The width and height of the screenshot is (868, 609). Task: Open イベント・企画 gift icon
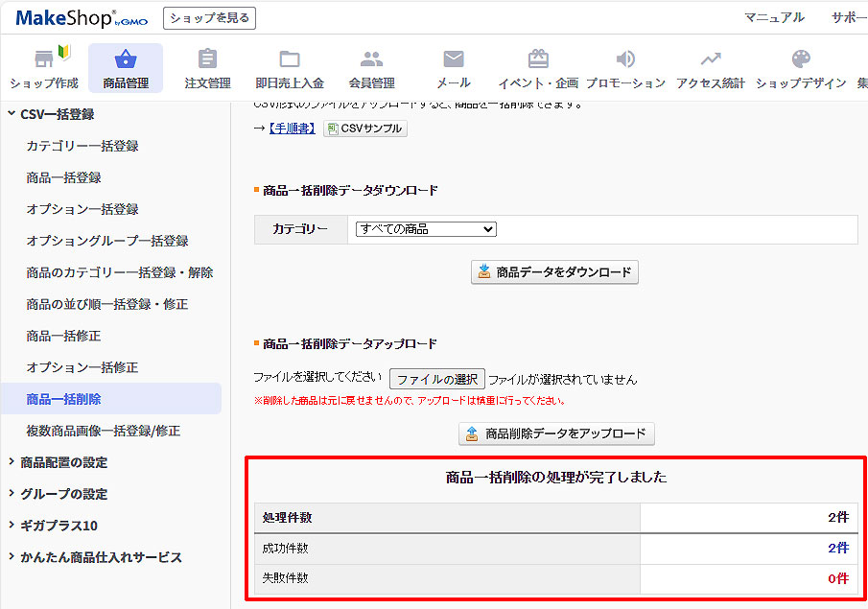(538, 59)
